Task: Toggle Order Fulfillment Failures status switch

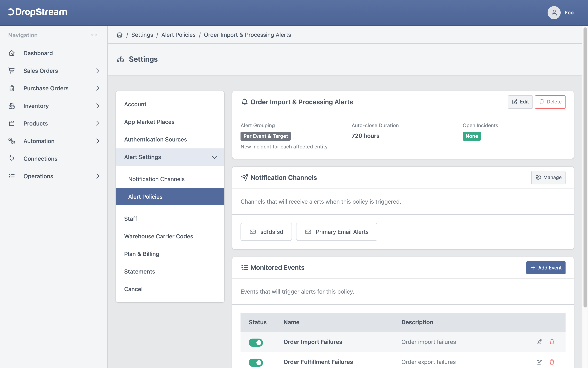Action: point(256,362)
